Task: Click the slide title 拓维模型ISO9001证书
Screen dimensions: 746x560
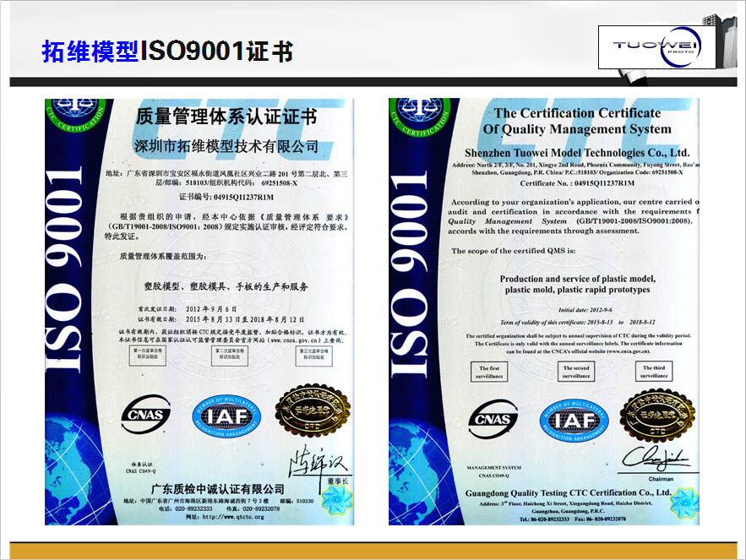Action: [x=167, y=52]
